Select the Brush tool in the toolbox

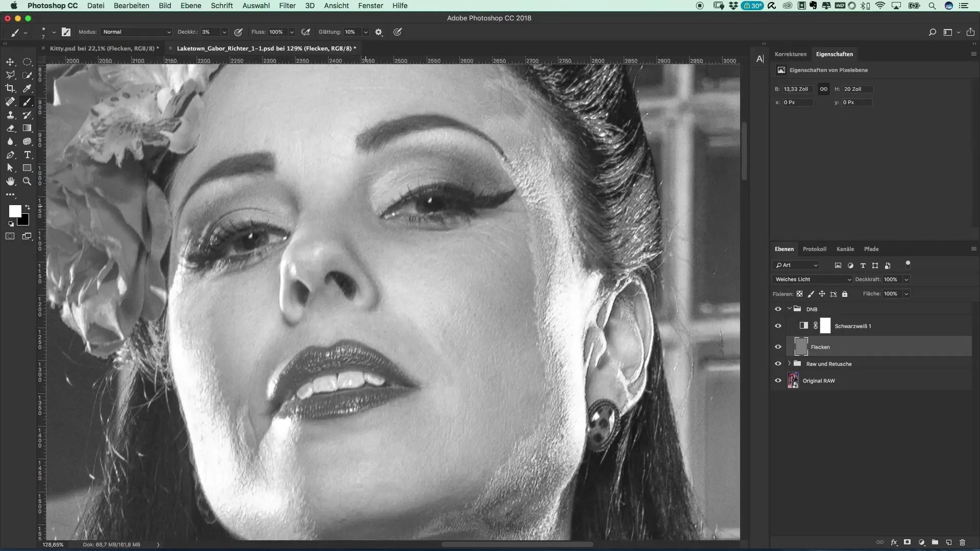coord(27,102)
